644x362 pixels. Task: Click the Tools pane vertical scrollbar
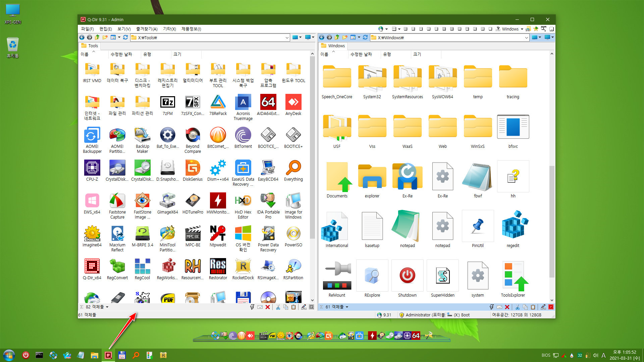click(312, 147)
